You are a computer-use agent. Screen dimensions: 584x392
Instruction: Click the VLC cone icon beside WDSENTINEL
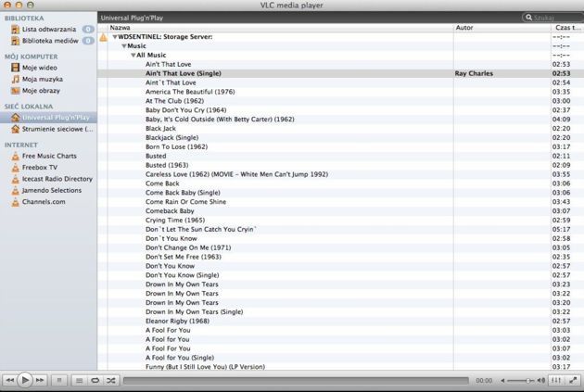[103, 37]
